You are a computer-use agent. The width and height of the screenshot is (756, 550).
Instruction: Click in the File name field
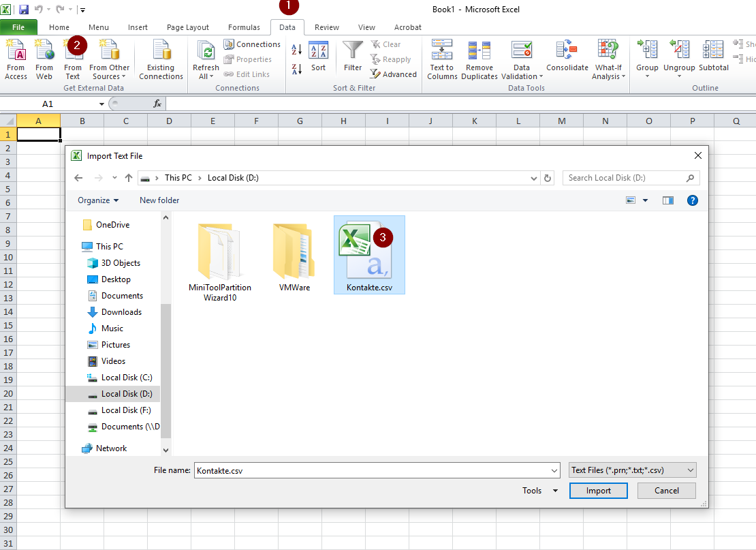371,470
